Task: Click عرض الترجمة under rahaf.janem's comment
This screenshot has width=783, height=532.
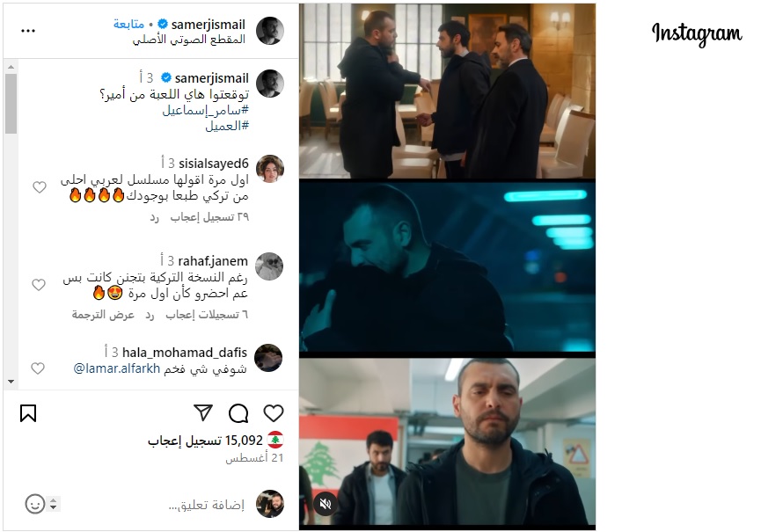Action: click(103, 315)
